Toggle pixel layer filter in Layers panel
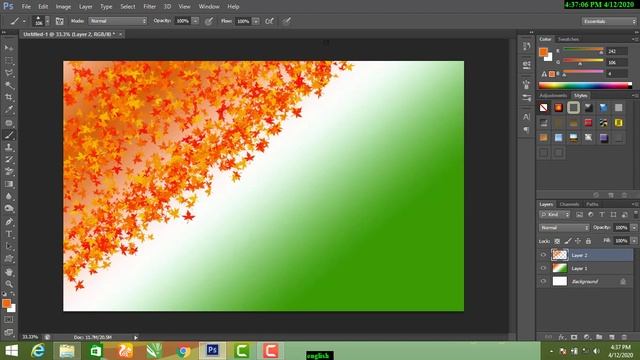 pyautogui.click(x=579, y=215)
